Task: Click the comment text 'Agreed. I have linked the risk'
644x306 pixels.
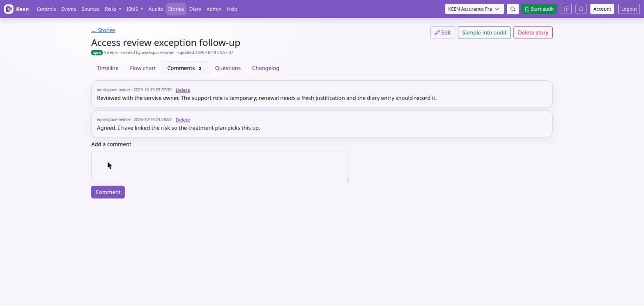Action: point(178,128)
